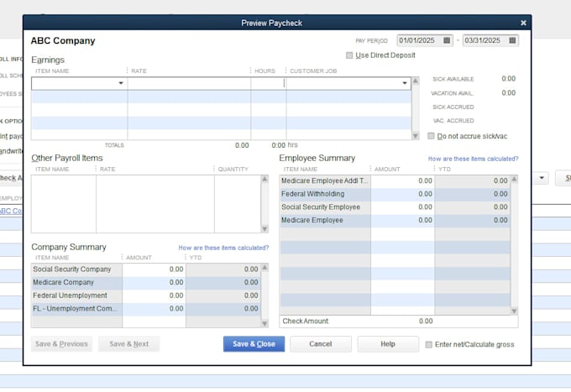Open Employee Summary 'How are these items calculated?' link
This screenshot has height=392, width=571.
click(x=473, y=159)
